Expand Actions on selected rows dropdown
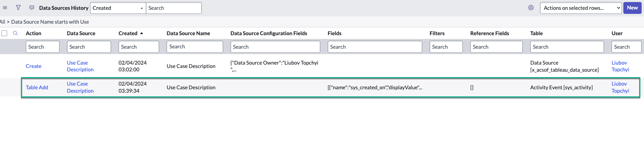 click(x=581, y=8)
